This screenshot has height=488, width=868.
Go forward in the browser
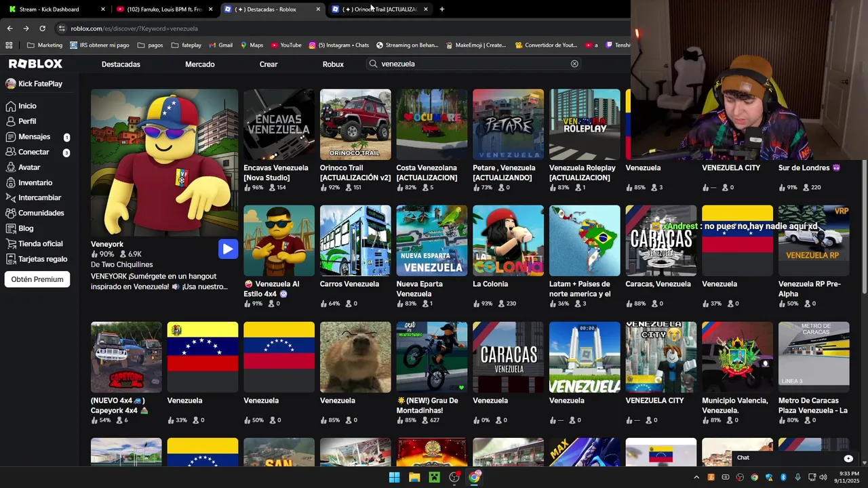click(x=26, y=28)
